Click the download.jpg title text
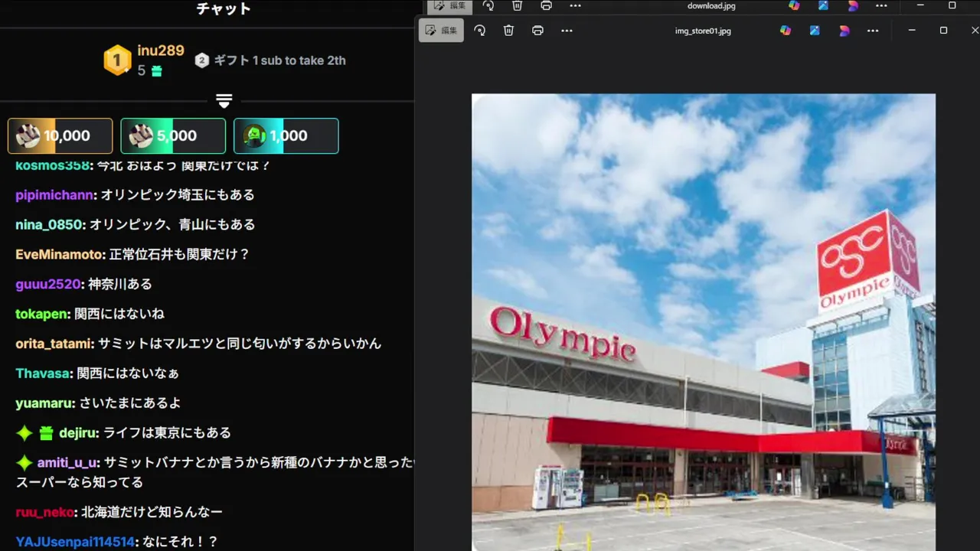 pos(711,5)
